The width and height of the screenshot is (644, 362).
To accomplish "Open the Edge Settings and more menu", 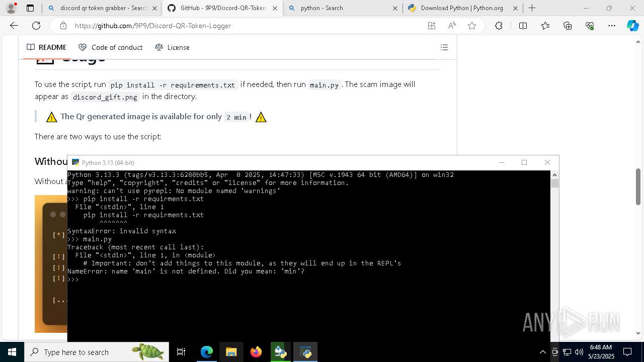I will (612, 26).
